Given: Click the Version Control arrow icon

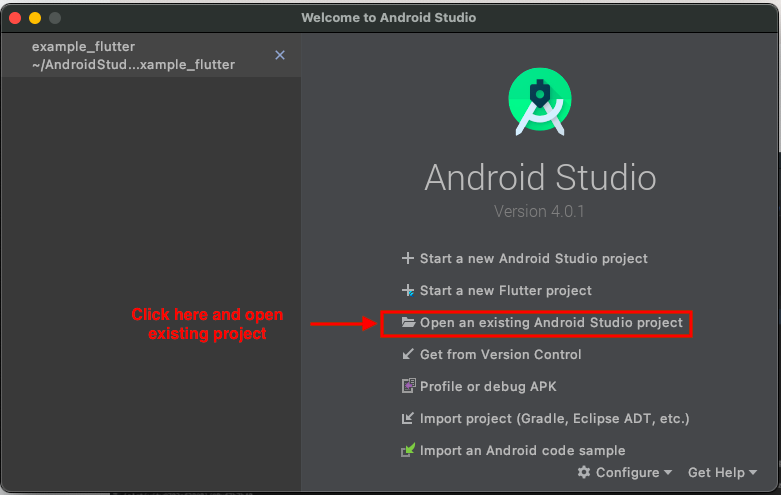Looking at the screenshot, I should tap(407, 354).
